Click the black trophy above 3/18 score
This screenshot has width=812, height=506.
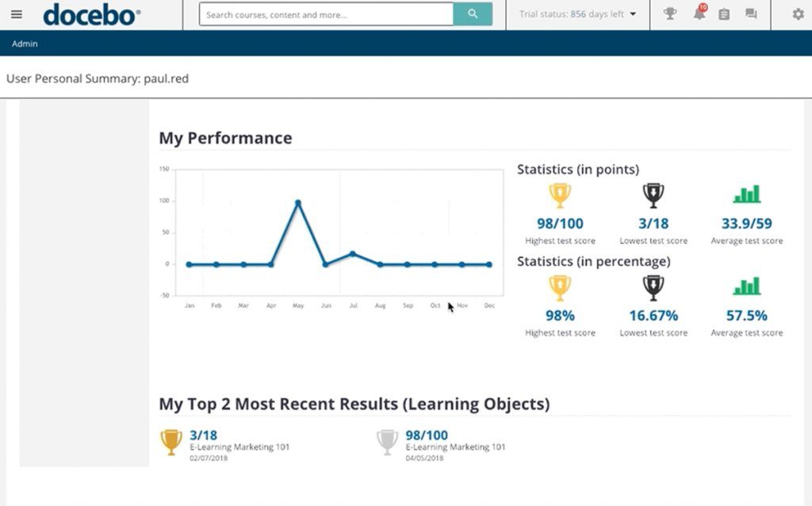pyautogui.click(x=653, y=195)
